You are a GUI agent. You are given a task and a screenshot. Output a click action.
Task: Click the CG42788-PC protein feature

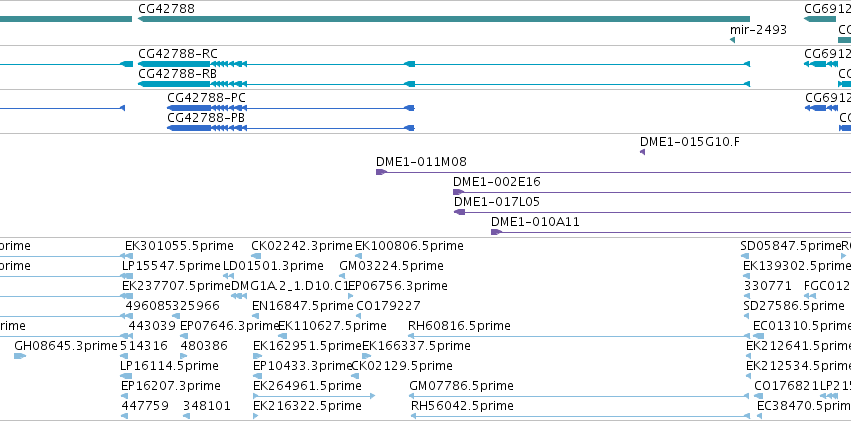click(x=291, y=108)
